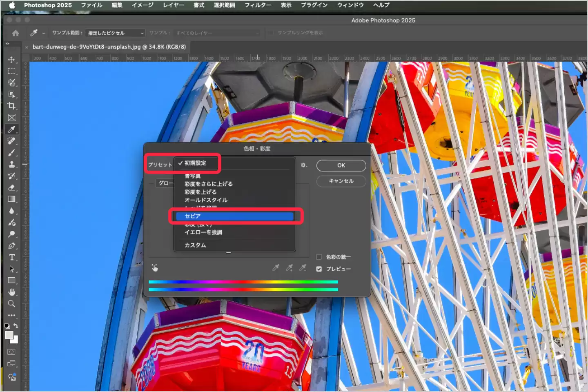Select the Hand tool in the toolbar
The image size is (588, 392).
pos(11,292)
